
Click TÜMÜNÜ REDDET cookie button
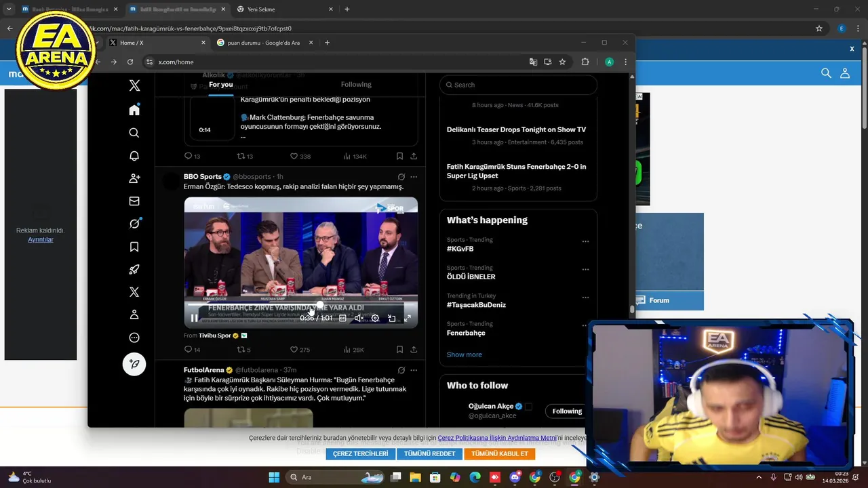[429, 454]
